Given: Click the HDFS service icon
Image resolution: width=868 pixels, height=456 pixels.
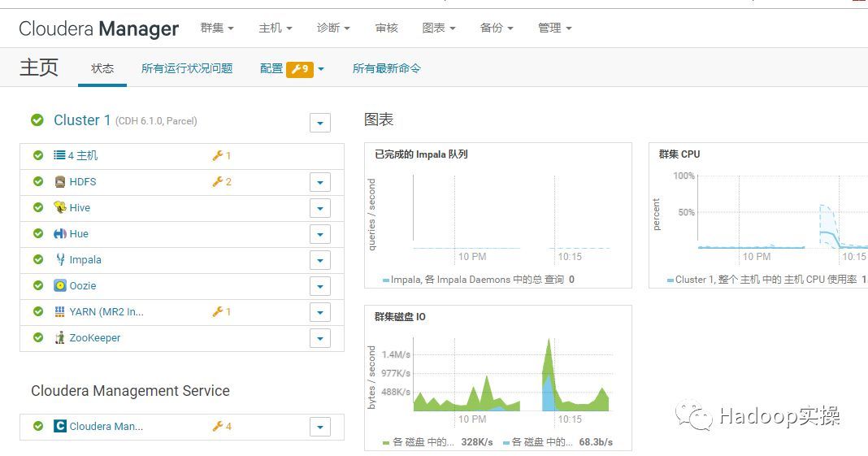Looking at the screenshot, I should point(60,181).
